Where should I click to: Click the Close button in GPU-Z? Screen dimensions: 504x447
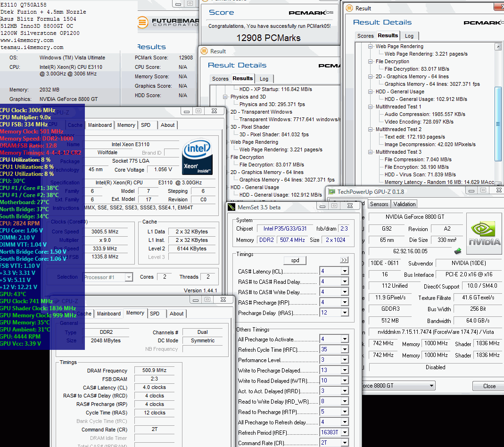(489, 386)
